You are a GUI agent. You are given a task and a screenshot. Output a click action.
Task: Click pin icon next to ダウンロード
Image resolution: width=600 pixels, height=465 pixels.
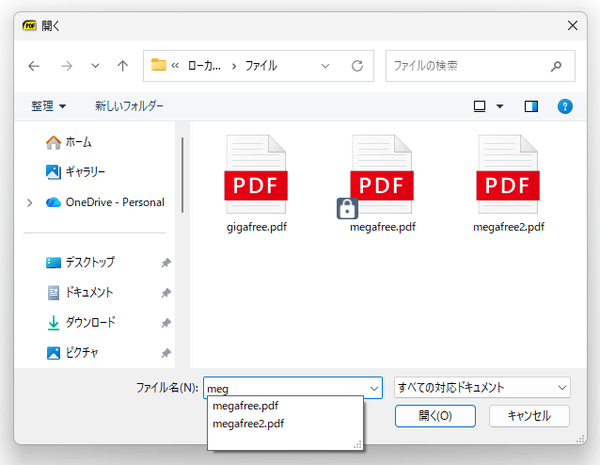point(166,323)
